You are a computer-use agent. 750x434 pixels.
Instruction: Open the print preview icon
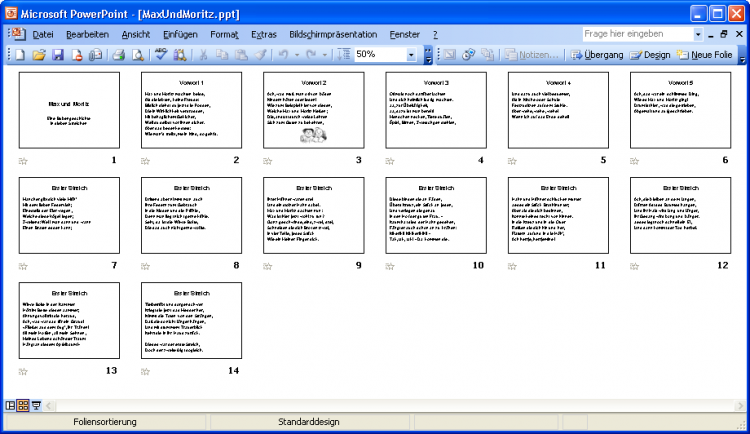[136, 54]
